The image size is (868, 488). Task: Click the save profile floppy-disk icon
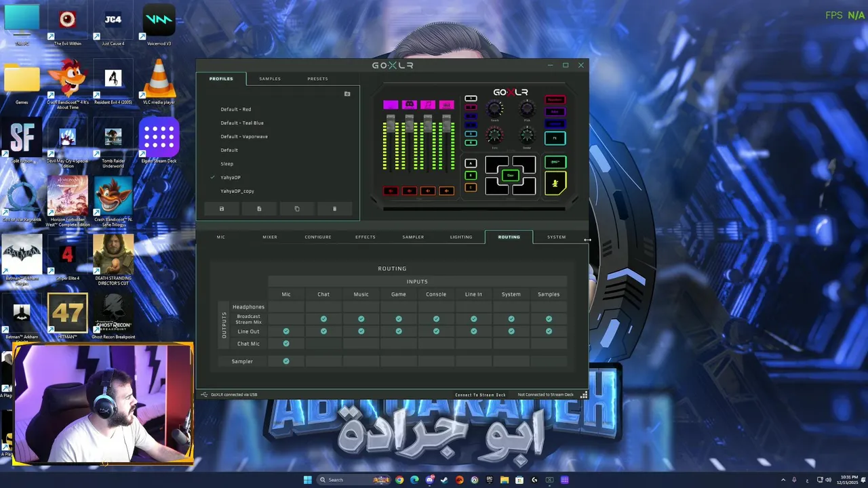pos(221,209)
